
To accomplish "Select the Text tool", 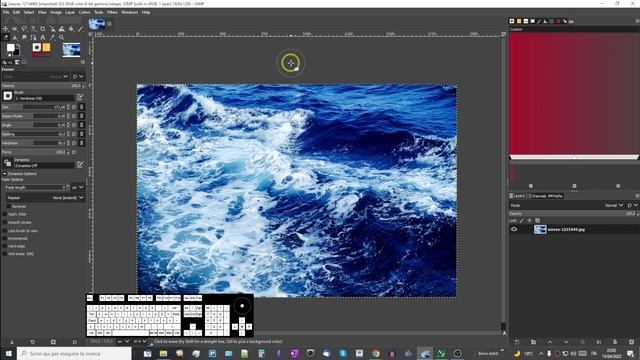I will coord(42,38).
